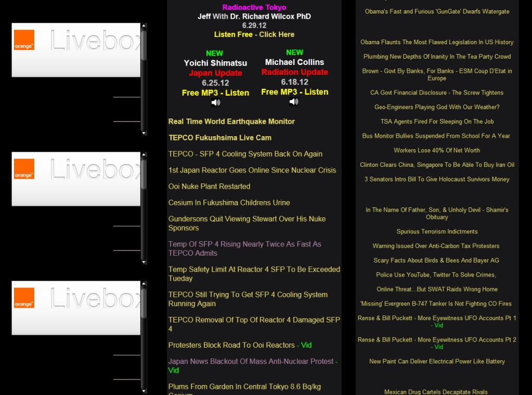Open 'Ooi Nuke Plant Restarted' article
Viewport: 532px width, 395px height.
pyautogui.click(x=209, y=187)
